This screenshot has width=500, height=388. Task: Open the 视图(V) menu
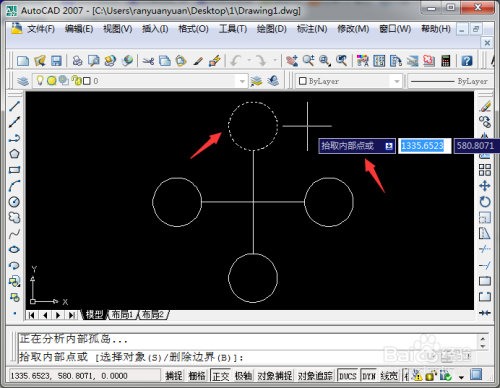[x=118, y=29]
